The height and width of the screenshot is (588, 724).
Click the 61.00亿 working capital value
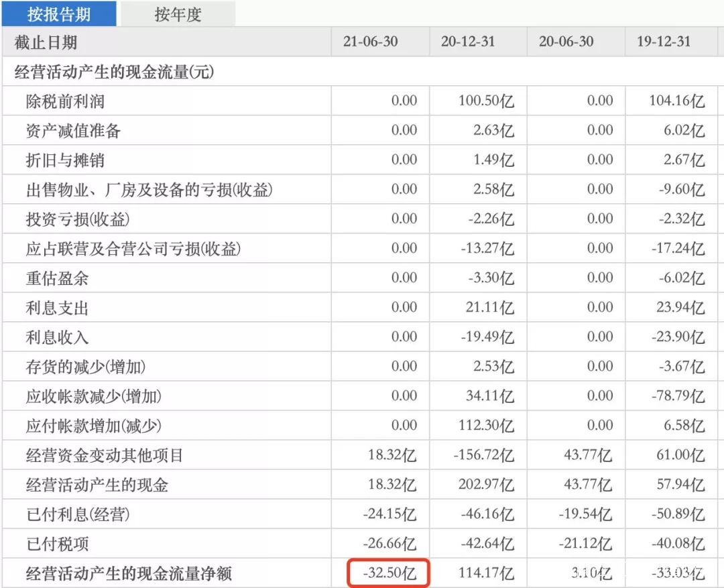click(680, 455)
